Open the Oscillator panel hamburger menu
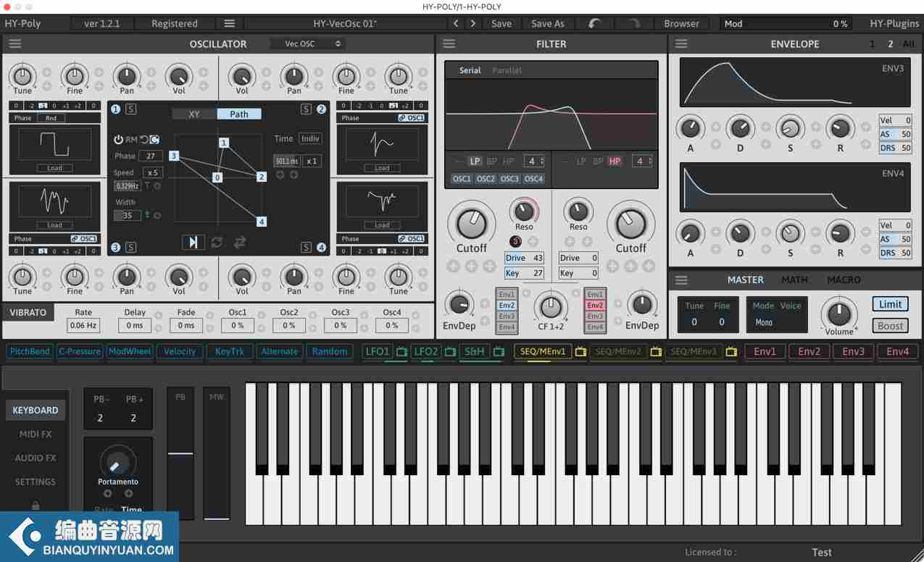This screenshot has width=924, height=562. tap(15, 44)
